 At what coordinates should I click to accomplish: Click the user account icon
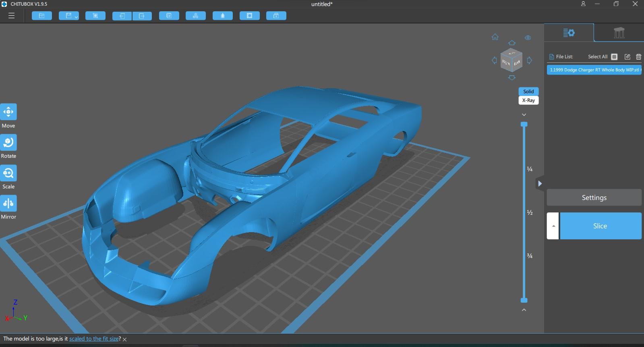(583, 4)
